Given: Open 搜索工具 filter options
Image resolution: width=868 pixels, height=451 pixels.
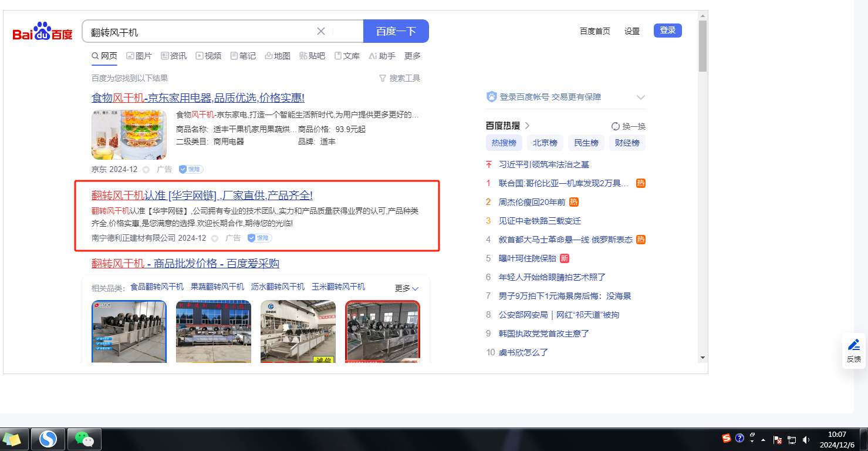Looking at the screenshot, I should click(x=400, y=78).
